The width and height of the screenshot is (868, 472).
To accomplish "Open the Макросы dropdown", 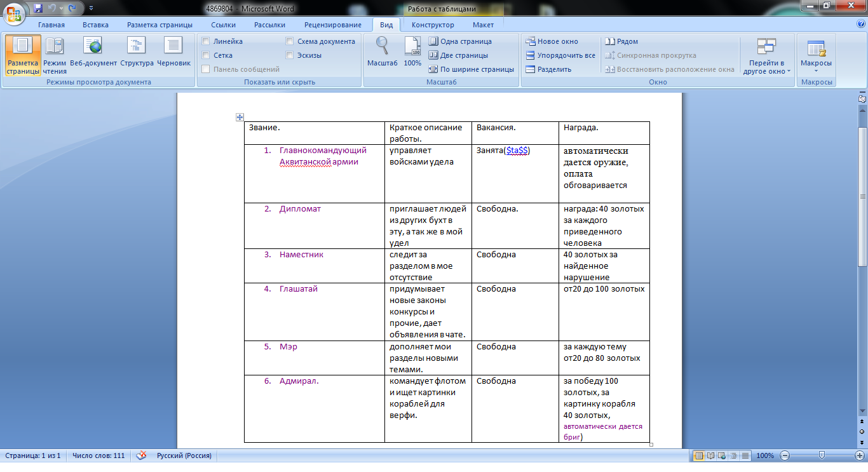I will point(816,56).
